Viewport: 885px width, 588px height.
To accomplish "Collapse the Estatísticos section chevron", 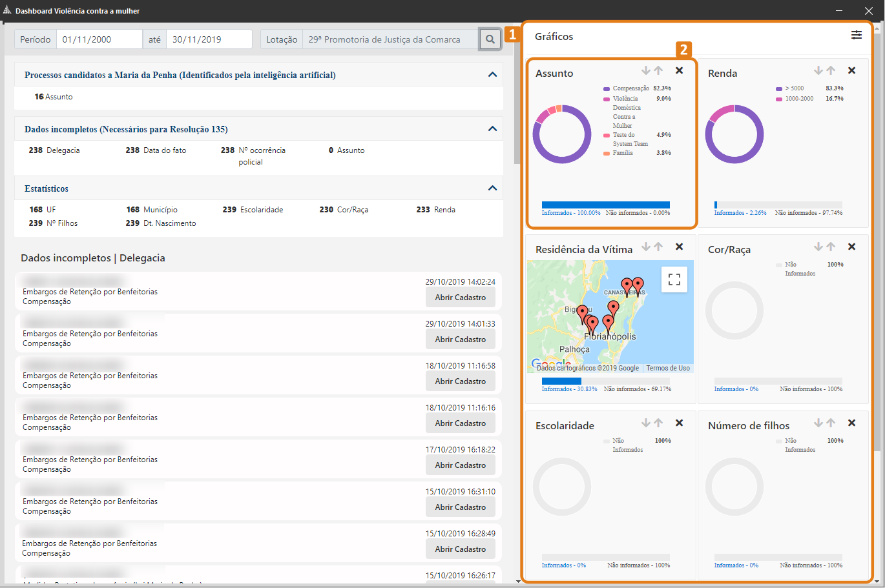I will (x=492, y=188).
